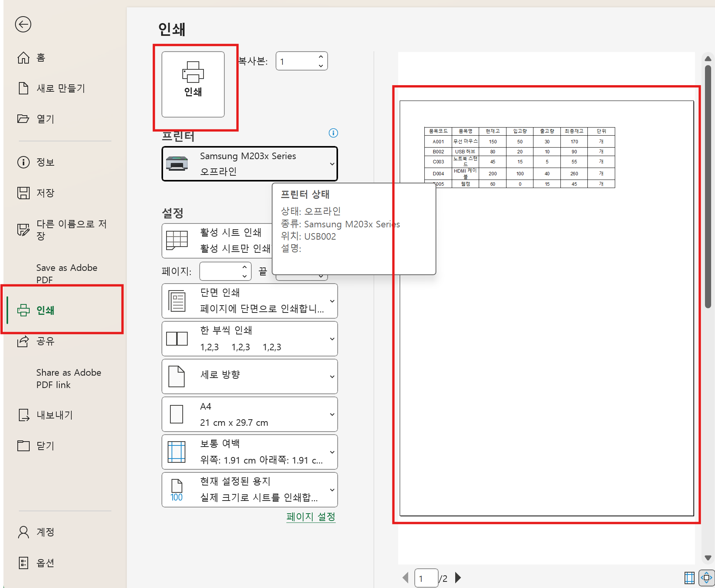Go to previous preview page arrow
The height and width of the screenshot is (588, 715).
tap(405, 578)
